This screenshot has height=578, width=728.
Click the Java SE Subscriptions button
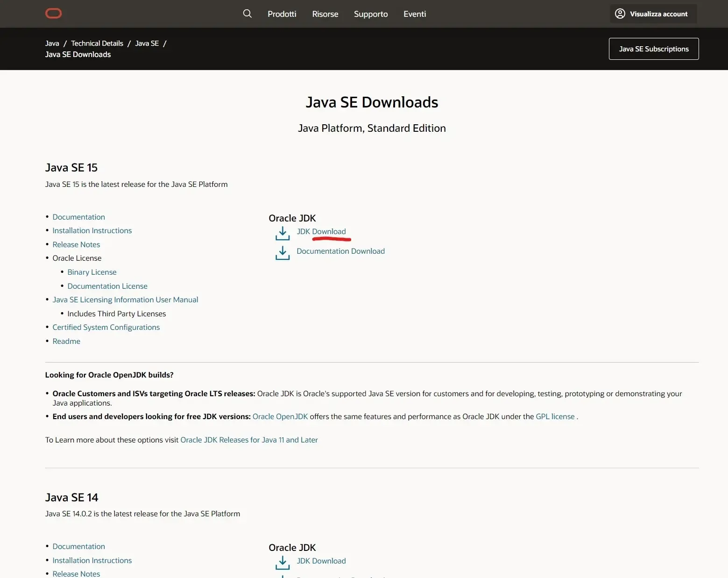coord(653,49)
